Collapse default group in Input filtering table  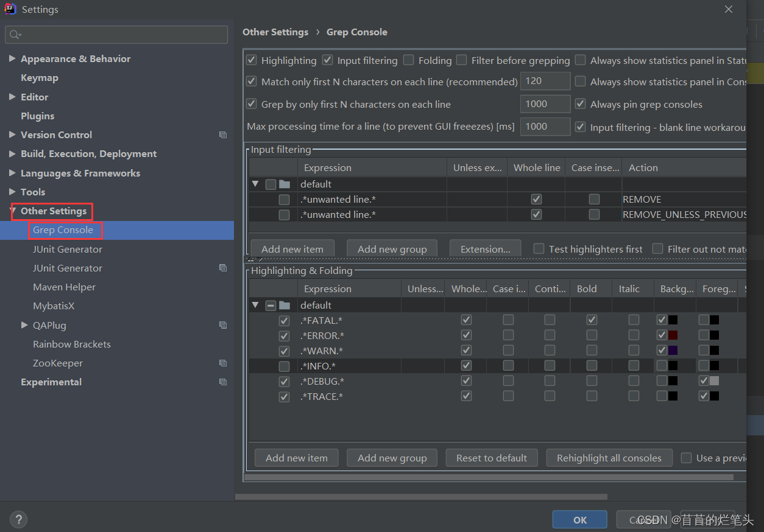255,184
